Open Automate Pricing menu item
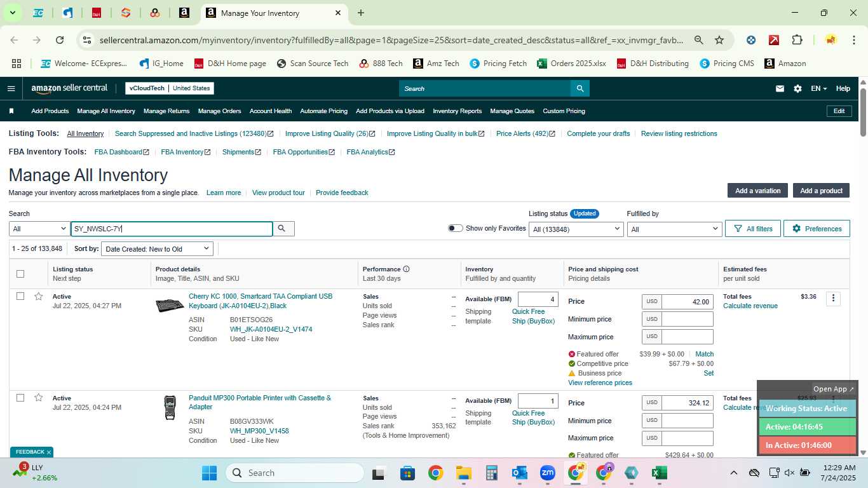This screenshot has height=488, width=868. (323, 111)
